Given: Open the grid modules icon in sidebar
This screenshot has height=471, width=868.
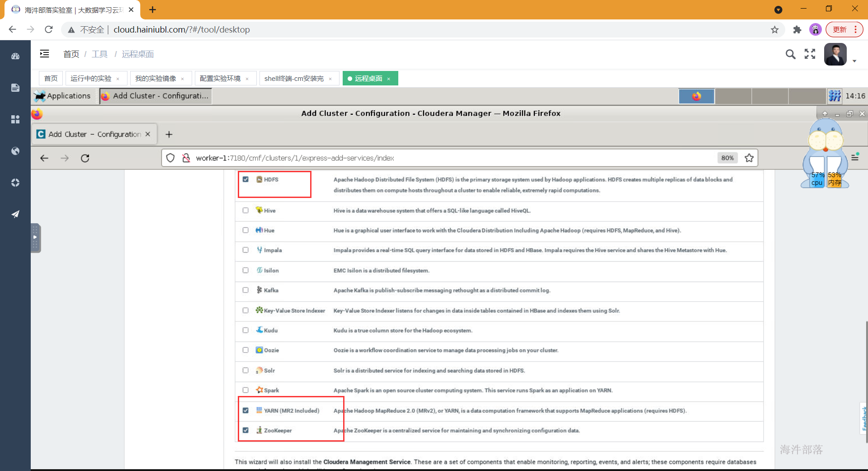Looking at the screenshot, I should tap(15, 119).
